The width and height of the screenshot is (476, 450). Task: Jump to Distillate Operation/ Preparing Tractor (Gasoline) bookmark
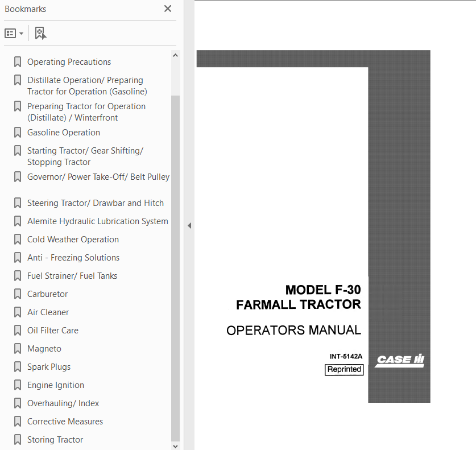[x=87, y=86]
